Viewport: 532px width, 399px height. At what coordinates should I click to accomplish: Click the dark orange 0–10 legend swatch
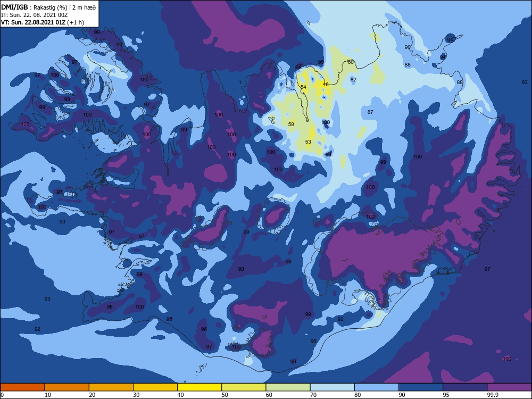click(22, 387)
